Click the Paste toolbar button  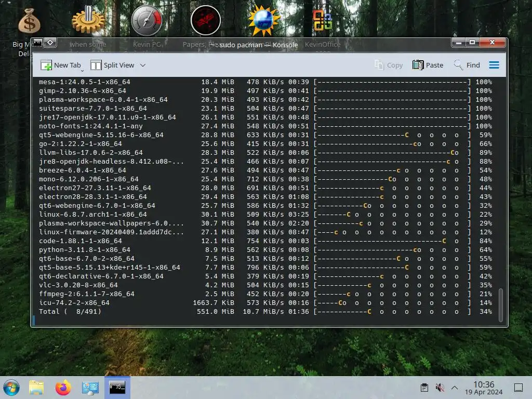(x=428, y=65)
